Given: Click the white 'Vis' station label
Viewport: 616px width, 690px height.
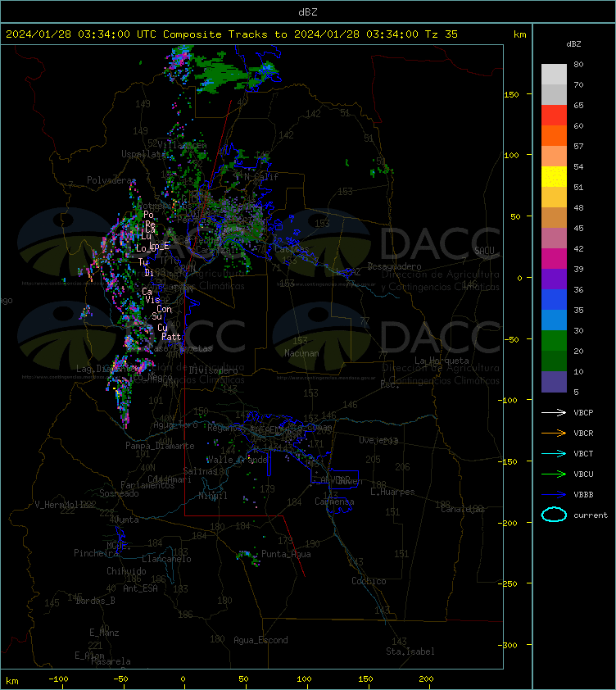Looking at the screenshot, I should click(x=152, y=300).
